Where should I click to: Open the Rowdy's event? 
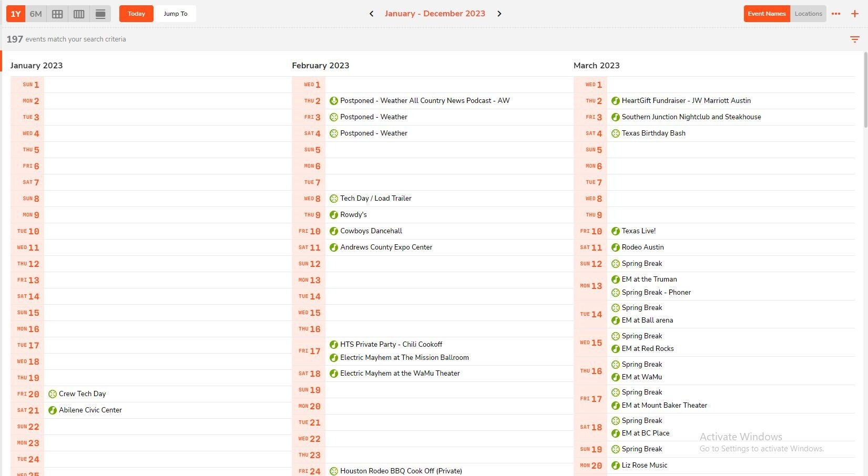click(x=353, y=214)
